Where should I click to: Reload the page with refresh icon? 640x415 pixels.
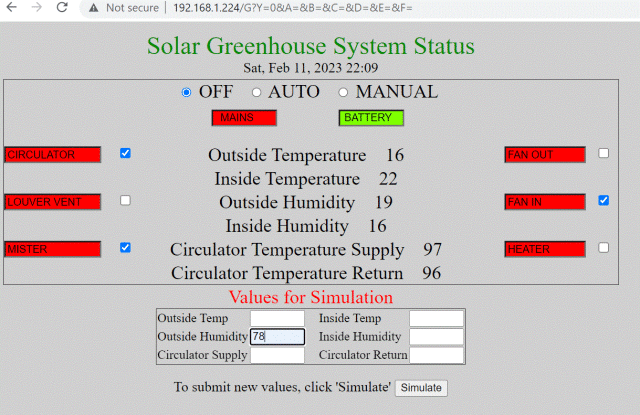(x=61, y=6)
